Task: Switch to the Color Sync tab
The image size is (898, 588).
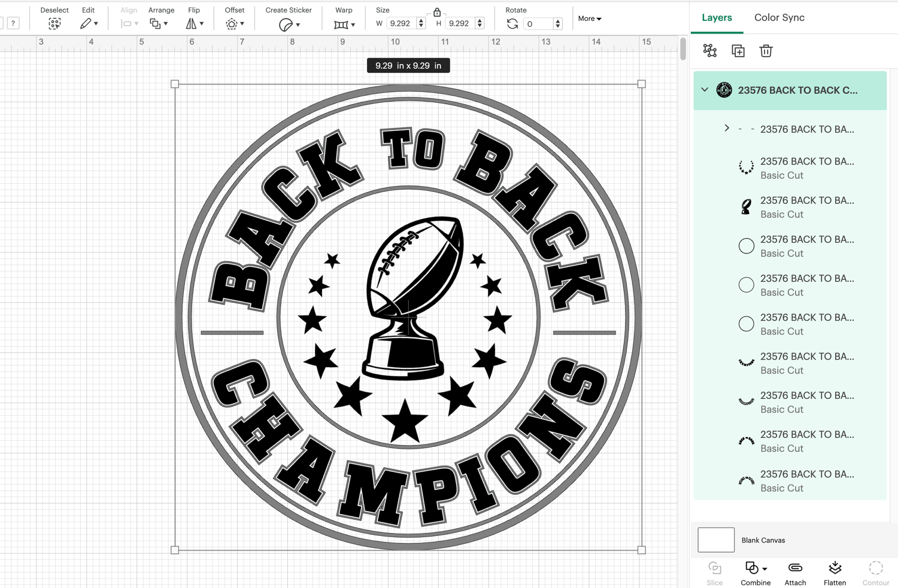Action: (779, 17)
